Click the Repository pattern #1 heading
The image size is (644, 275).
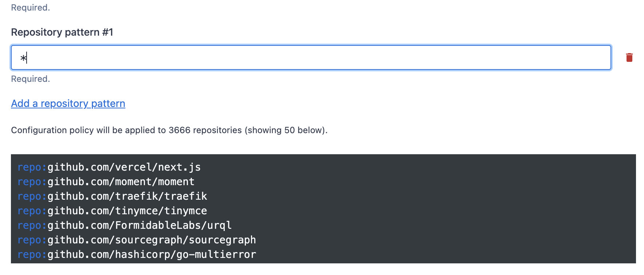pyautogui.click(x=62, y=32)
